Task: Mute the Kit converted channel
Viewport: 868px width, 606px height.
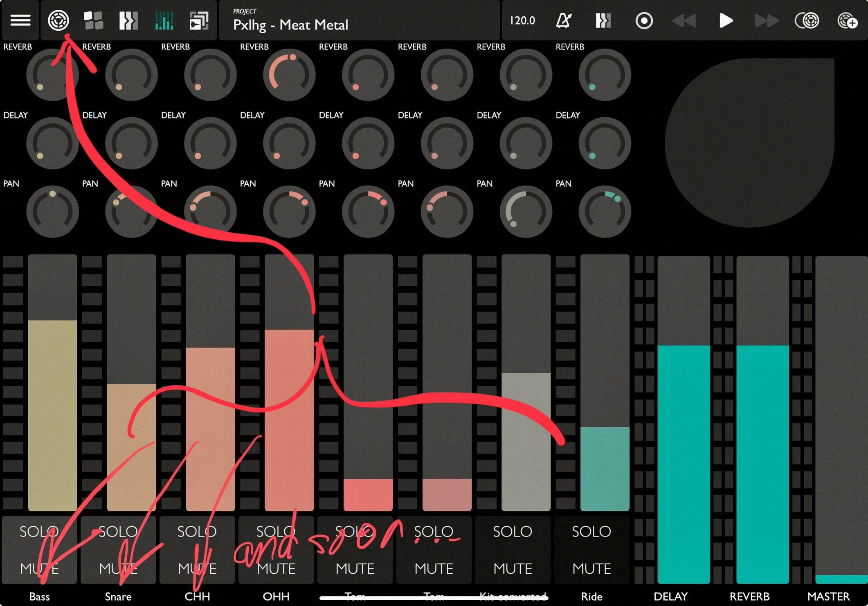Action: tap(512, 568)
